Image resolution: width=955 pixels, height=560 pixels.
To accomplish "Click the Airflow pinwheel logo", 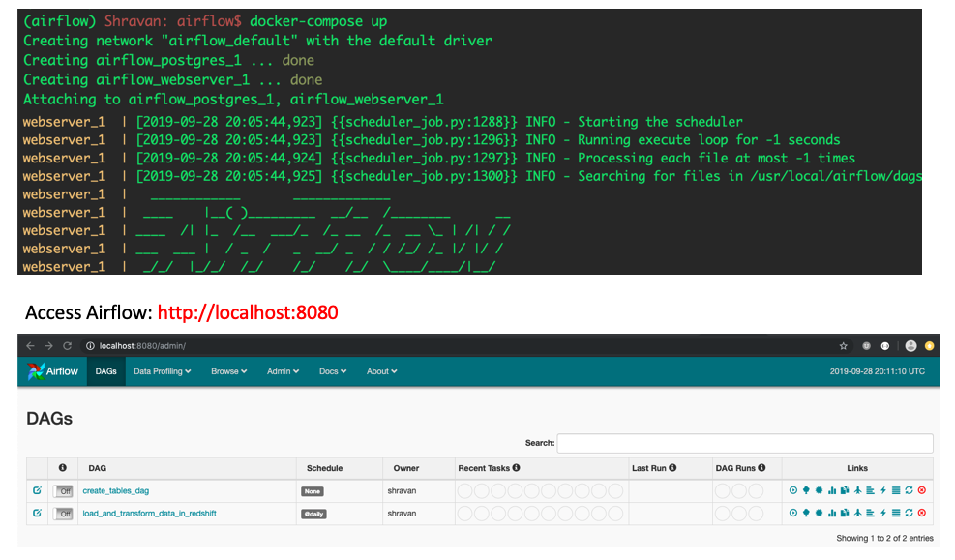I will point(36,371).
